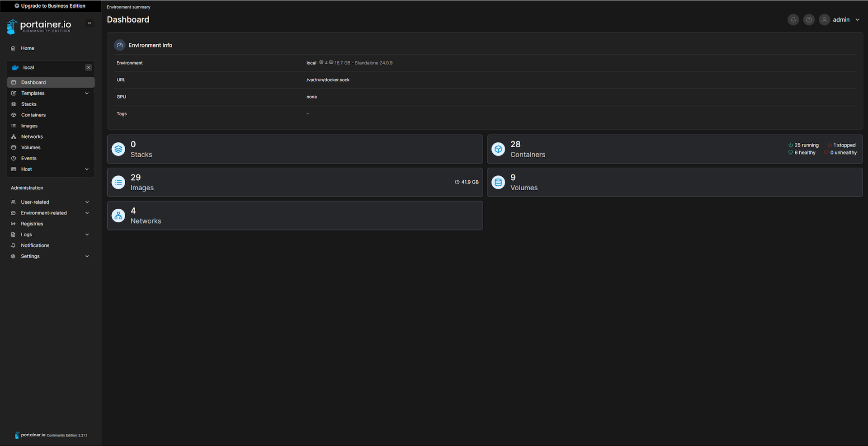
Task: Click the Images list icon on dashboard
Action: (x=118, y=183)
